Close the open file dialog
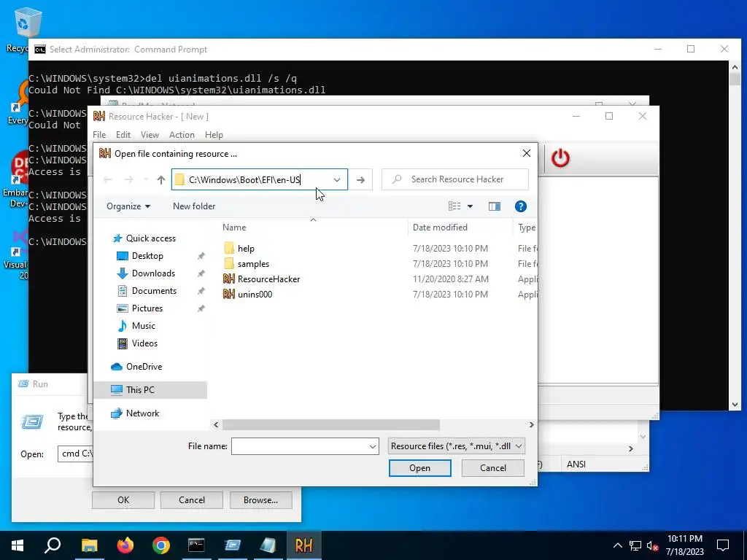 [527, 153]
